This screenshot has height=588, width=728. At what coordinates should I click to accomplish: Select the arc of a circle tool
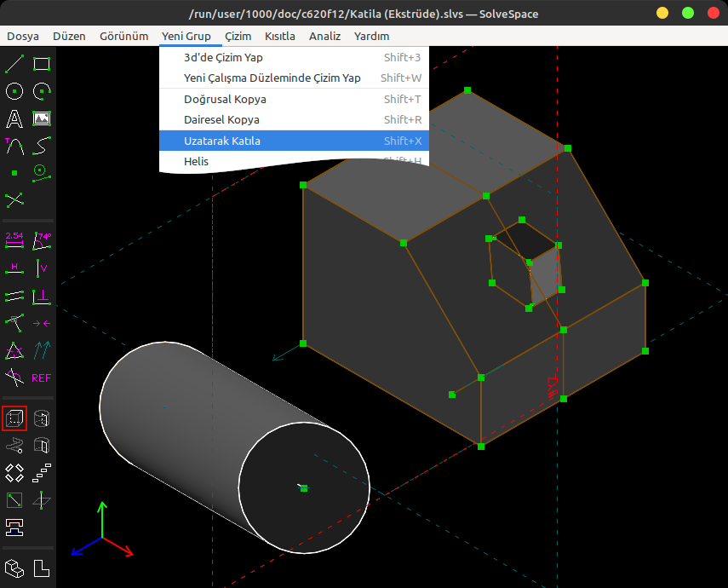coord(42,91)
